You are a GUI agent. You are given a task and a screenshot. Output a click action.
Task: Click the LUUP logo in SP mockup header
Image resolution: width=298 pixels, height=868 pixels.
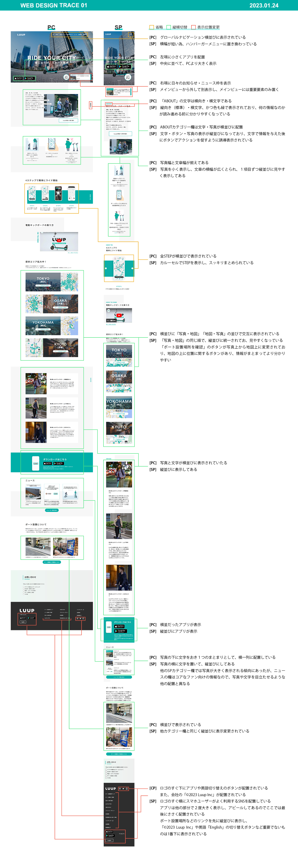108,34
